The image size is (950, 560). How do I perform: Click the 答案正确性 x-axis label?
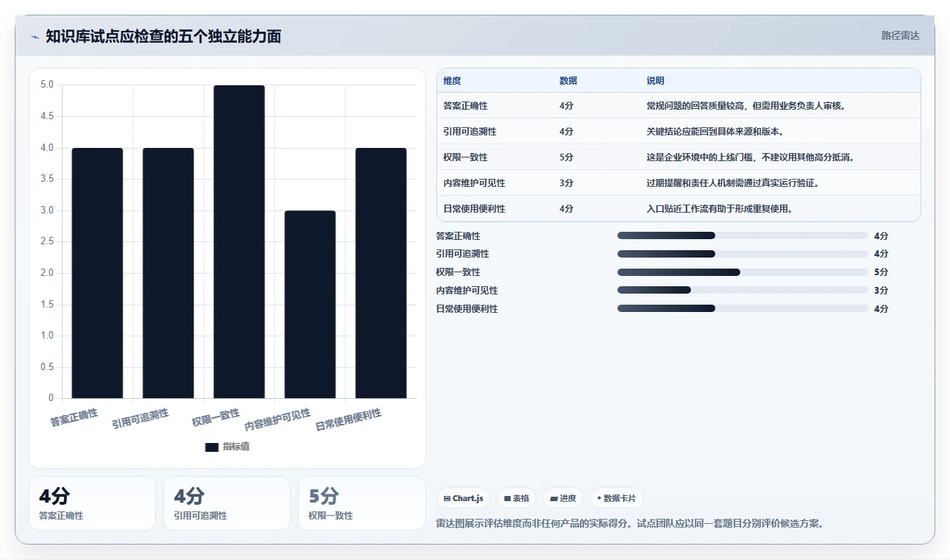tap(74, 417)
